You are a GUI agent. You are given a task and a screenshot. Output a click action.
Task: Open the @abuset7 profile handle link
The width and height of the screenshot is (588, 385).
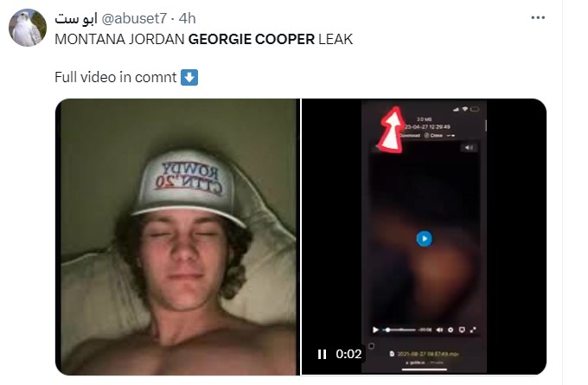coord(134,18)
